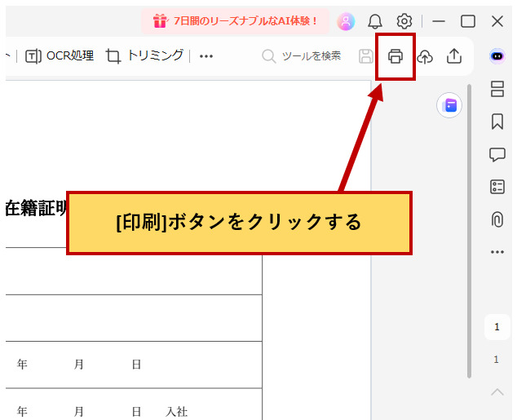Viewport: 517px width, 420px height.
Task: Open the AI trial promotion banner
Action: click(x=235, y=21)
